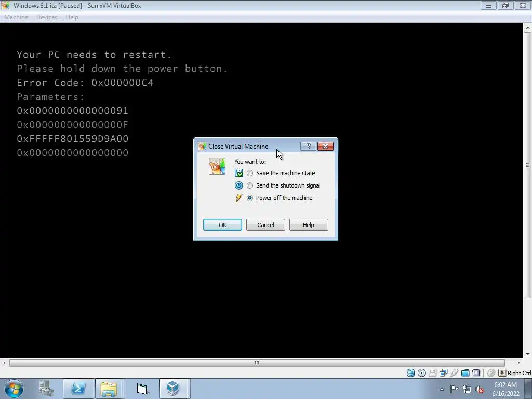The height and width of the screenshot is (399, 532).
Task: Click the Help button in the dialog
Action: (x=309, y=224)
